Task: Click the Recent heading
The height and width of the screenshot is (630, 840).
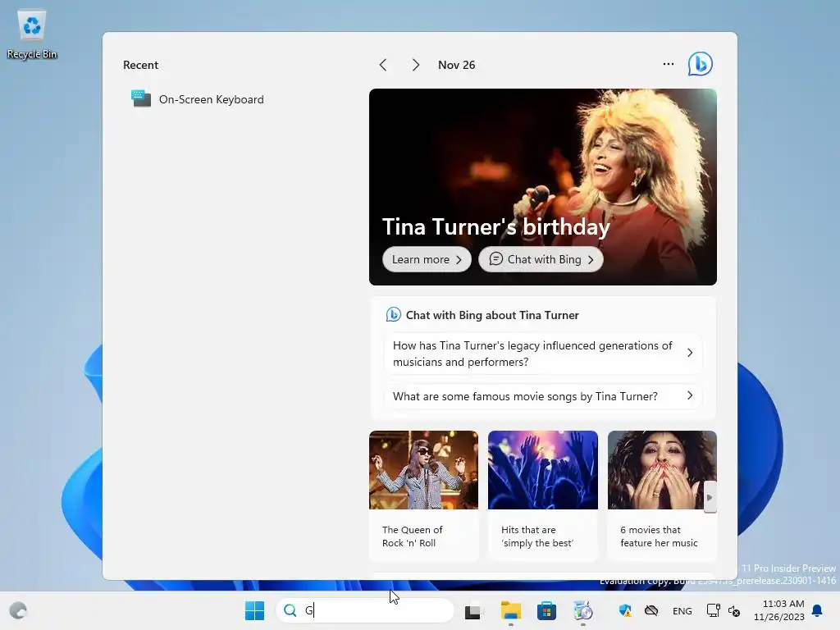Action: point(140,65)
